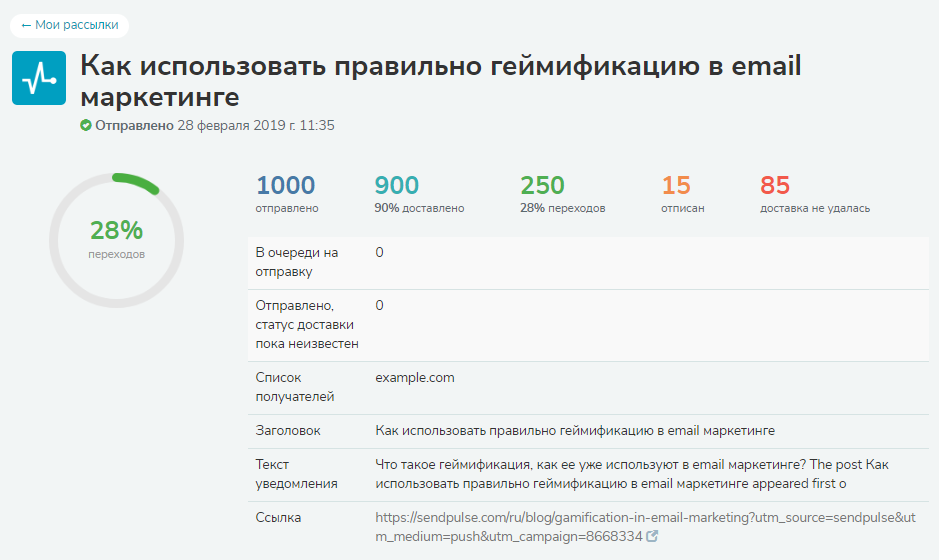The image size is (939, 560).
Task: Click the статус доставки пока неизвестен row
Action: click(588, 325)
